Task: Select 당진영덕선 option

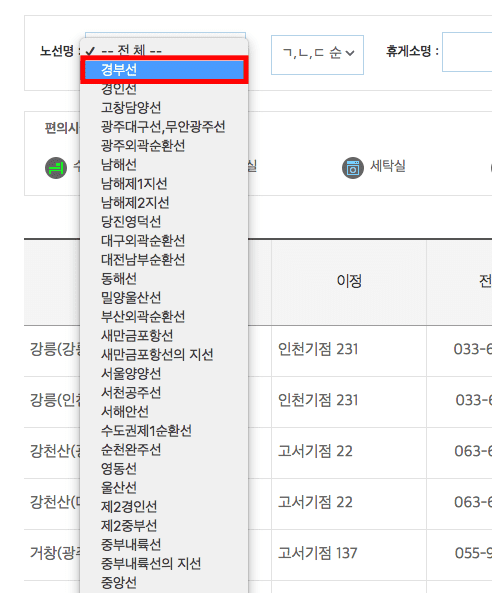Action: point(164,222)
